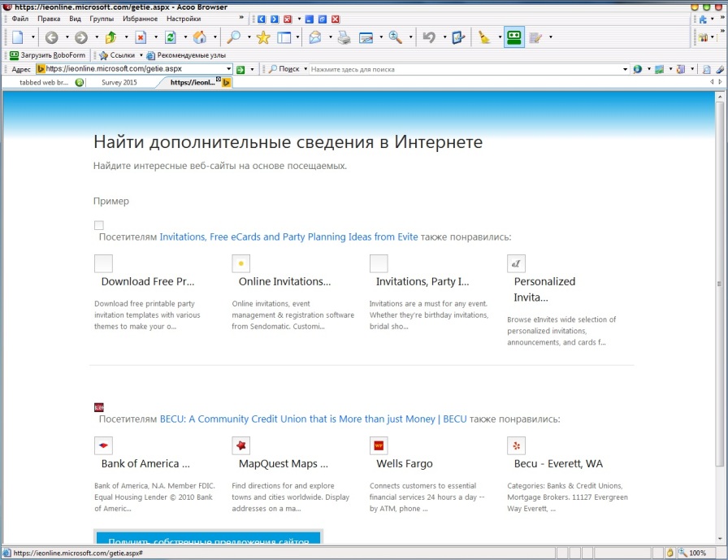The height and width of the screenshot is (560, 728).
Task: Open the 'Bank of America ...' suggestion
Action: 145,463
